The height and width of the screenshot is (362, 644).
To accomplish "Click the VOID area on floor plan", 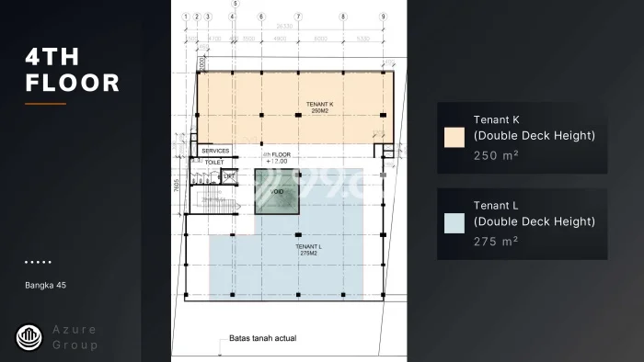I will coord(277,191).
